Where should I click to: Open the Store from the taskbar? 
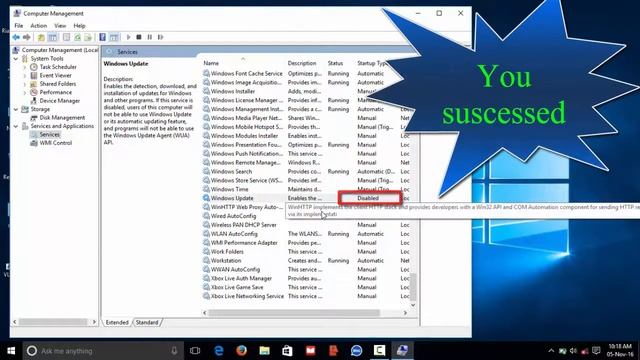point(287,351)
